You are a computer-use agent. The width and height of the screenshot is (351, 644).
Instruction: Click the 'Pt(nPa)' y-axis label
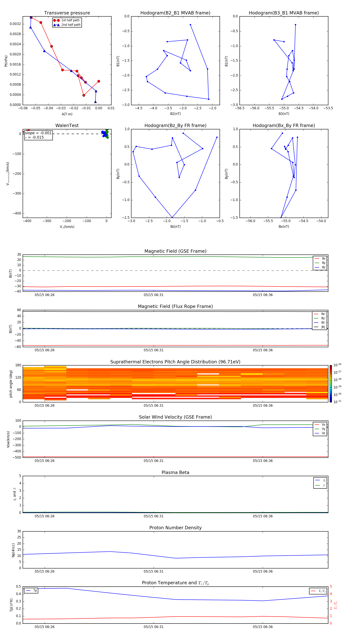coord(6,61)
